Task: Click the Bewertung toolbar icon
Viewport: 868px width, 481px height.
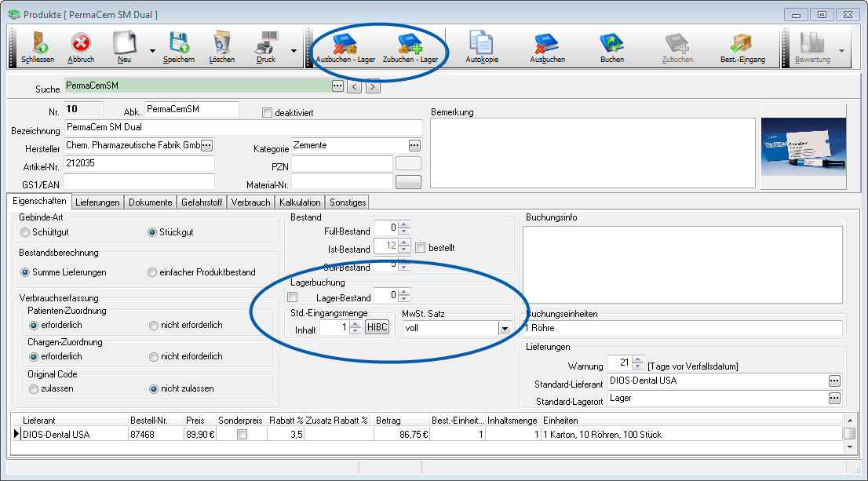Action: point(812,43)
